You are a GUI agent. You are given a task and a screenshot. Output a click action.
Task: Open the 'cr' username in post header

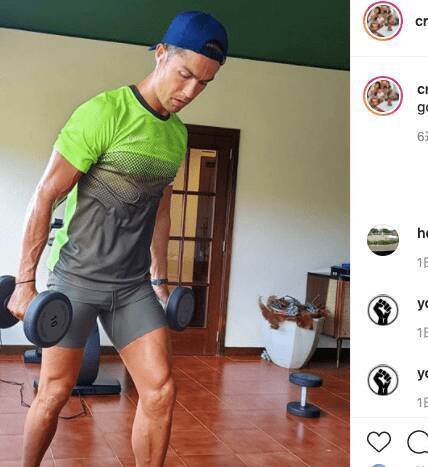(422, 21)
